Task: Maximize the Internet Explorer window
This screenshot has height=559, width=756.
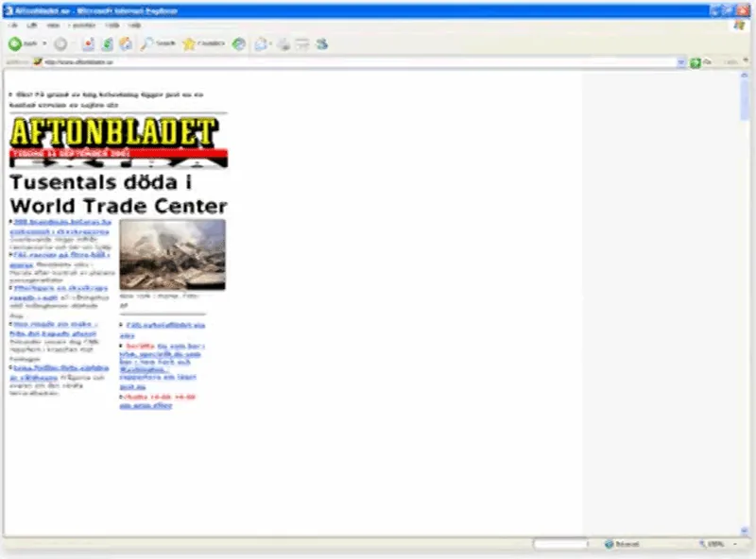Action: 729,10
